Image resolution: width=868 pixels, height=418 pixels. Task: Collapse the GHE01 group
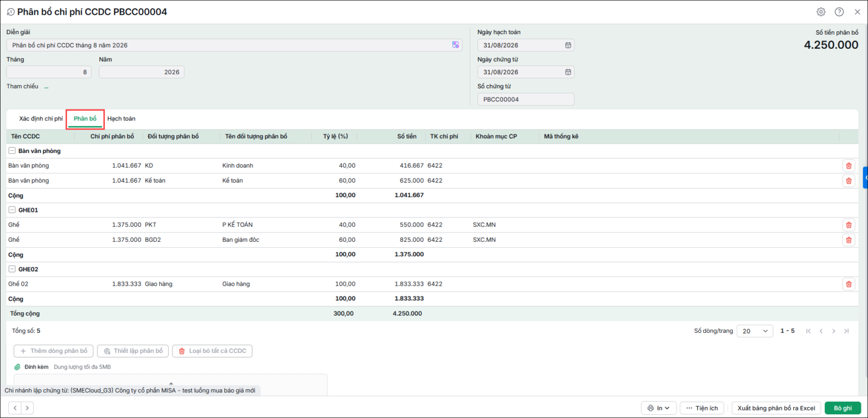[12, 210]
